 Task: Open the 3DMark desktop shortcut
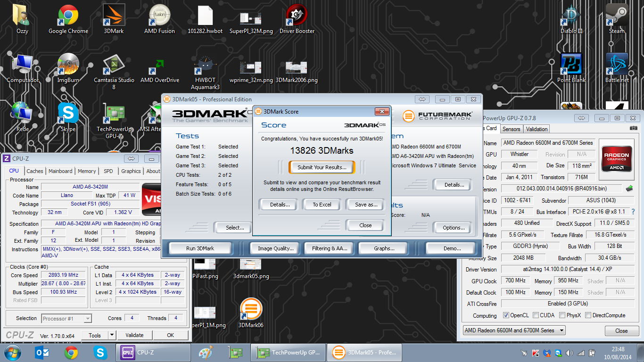click(x=114, y=19)
